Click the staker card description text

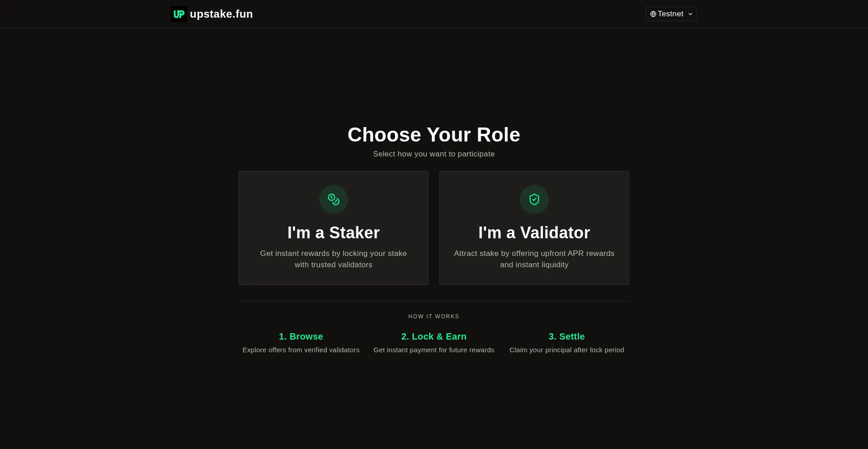tap(334, 259)
